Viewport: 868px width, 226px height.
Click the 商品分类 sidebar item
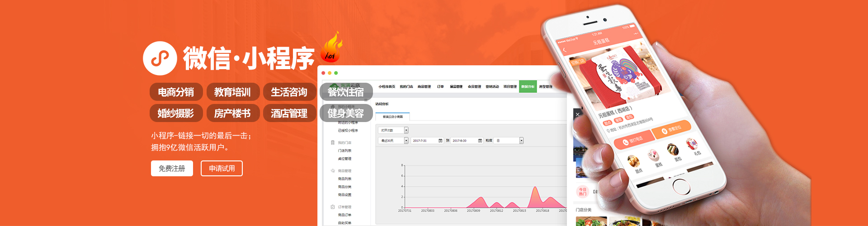[344, 187]
